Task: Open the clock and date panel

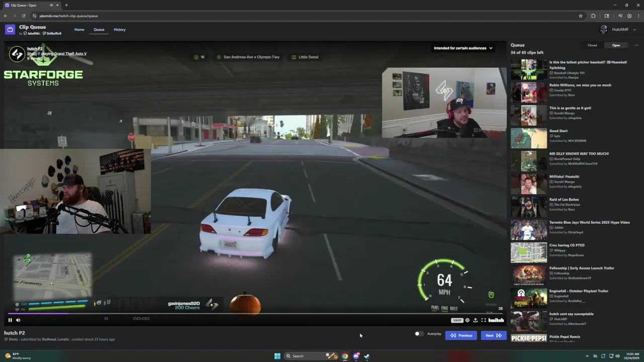Action: coord(632,356)
